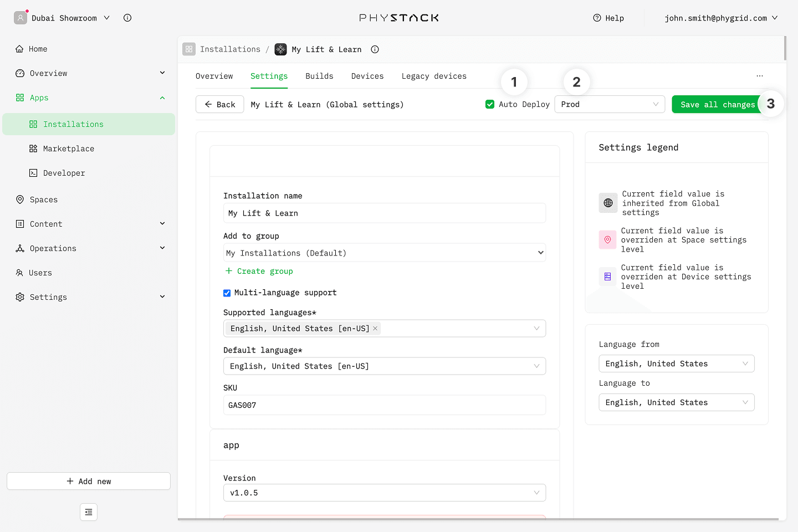The height and width of the screenshot is (532, 798).
Task: Click the Help question mark icon
Action: [597, 18]
